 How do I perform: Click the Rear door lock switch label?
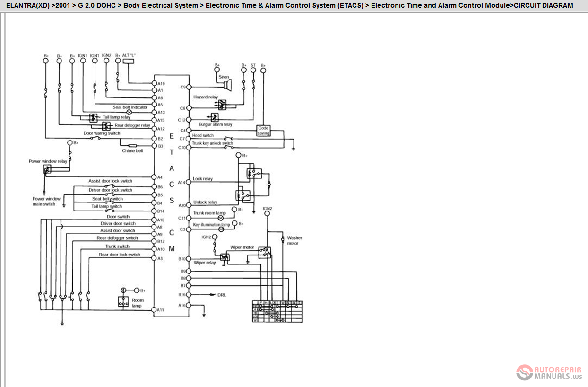point(120,255)
